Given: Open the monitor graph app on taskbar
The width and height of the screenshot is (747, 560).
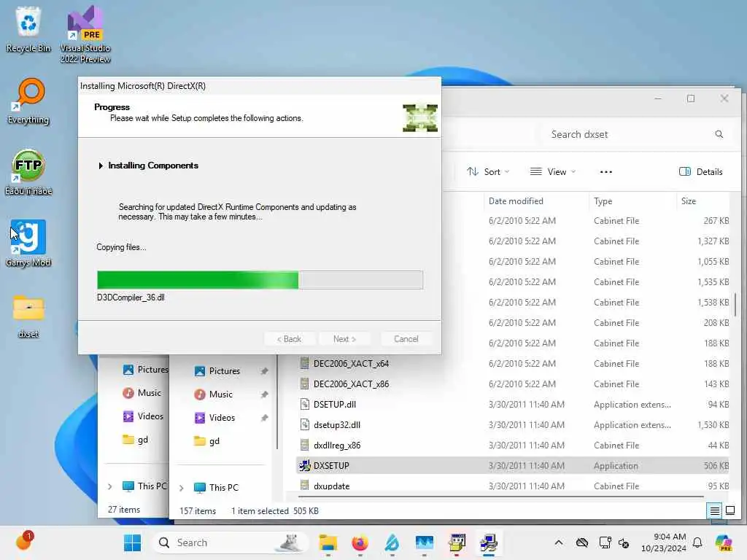Looking at the screenshot, I should coord(425,542).
